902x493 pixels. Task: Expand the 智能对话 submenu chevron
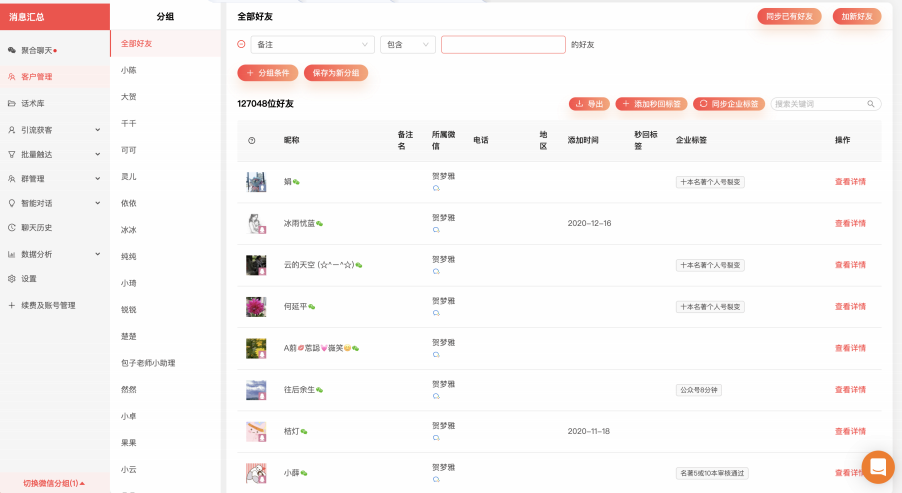click(x=98, y=203)
